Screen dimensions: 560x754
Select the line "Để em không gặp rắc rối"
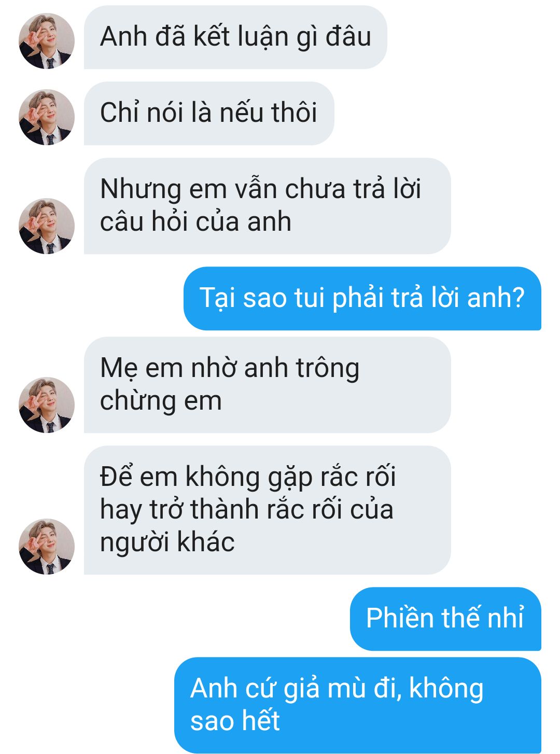click(x=248, y=477)
